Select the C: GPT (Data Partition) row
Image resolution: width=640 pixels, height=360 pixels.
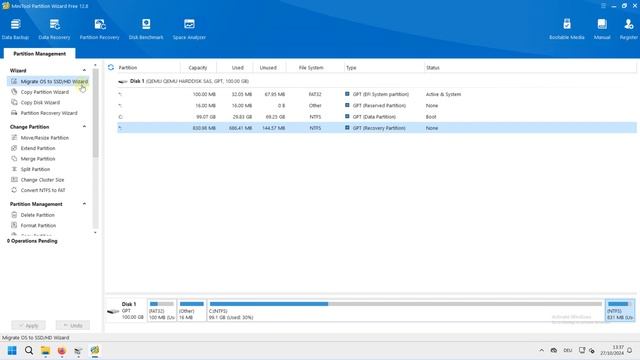[376, 117]
